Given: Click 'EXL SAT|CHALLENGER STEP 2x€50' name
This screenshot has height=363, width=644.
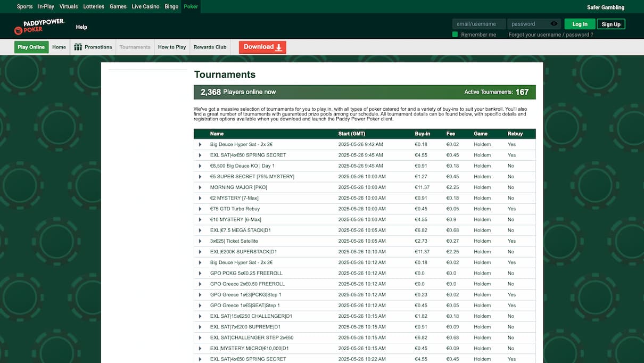Looking at the screenshot, I should (252, 337).
